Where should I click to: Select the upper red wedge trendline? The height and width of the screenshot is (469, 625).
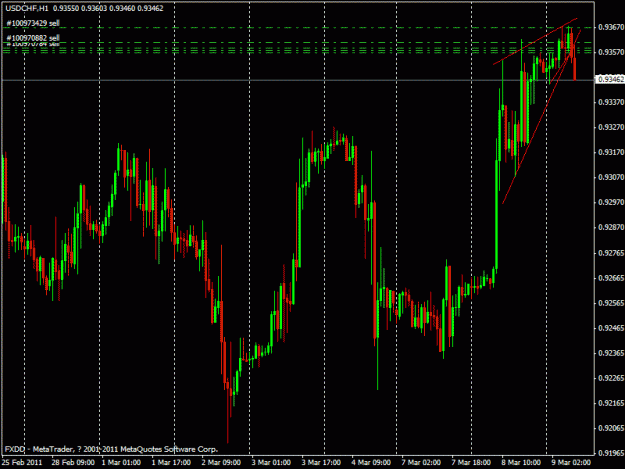(x=535, y=41)
